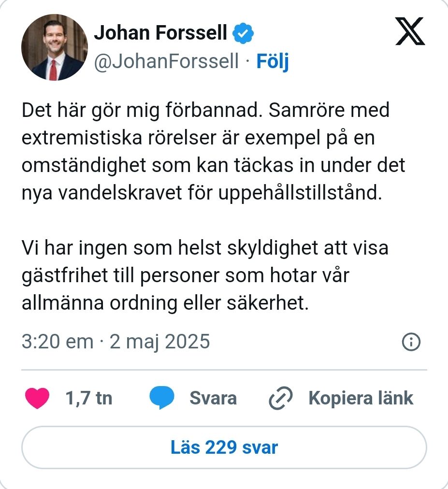The width and height of the screenshot is (448, 489).
Task: Click the Johan Forssell display name
Action: tap(160, 33)
